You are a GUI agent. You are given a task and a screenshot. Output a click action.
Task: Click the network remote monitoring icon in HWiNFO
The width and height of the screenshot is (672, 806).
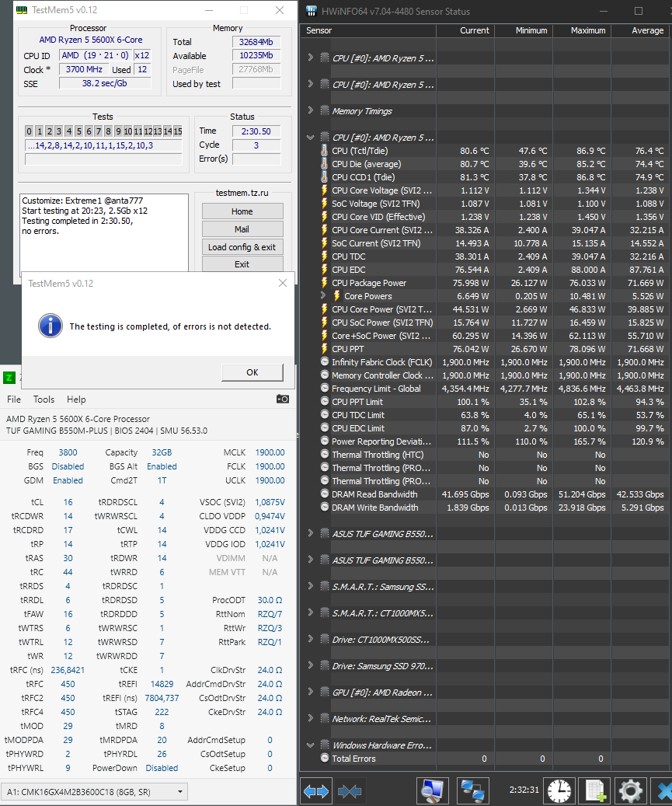pos(472,791)
